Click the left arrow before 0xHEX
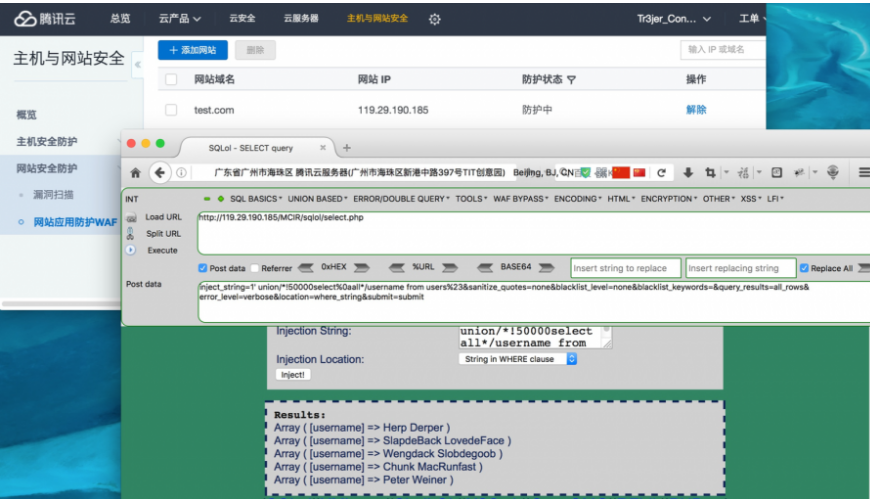 point(306,268)
